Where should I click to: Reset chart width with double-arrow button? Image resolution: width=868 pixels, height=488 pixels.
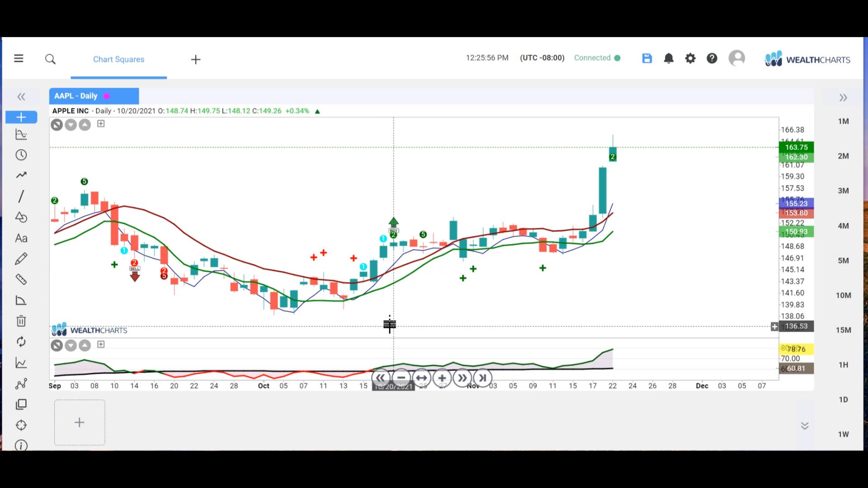pos(421,378)
